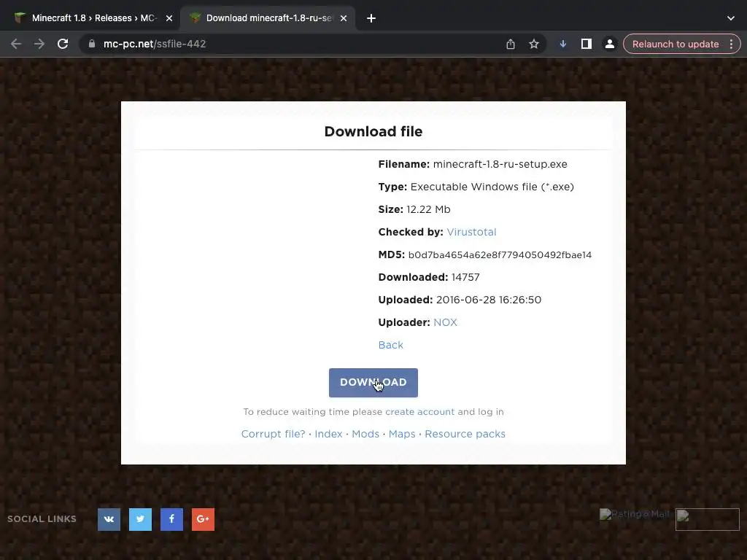This screenshot has width=747, height=560.
Task: Go back using the browser back arrow
Action: pyautogui.click(x=16, y=44)
